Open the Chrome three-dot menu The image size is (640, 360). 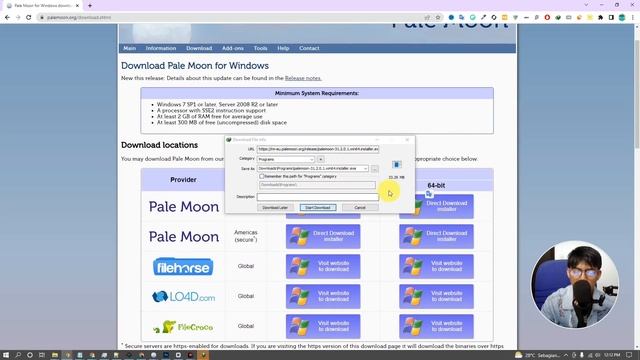tap(633, 18)
